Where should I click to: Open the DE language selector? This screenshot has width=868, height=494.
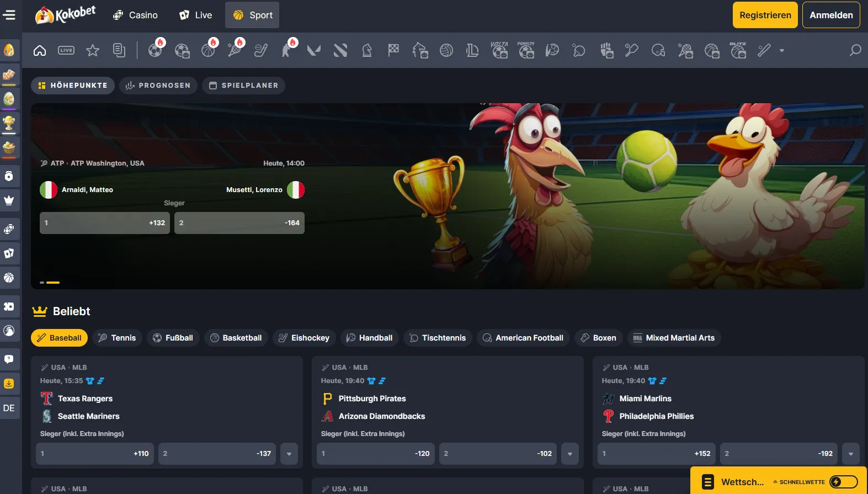coord(9,408)
